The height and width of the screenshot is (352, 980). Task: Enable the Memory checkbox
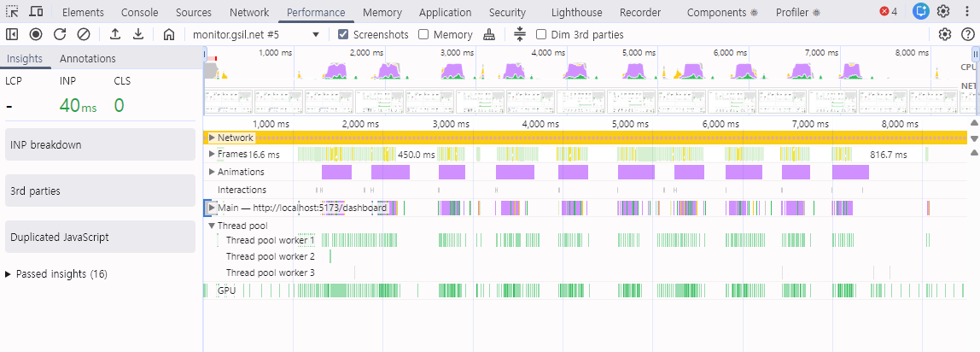point(423,35)
